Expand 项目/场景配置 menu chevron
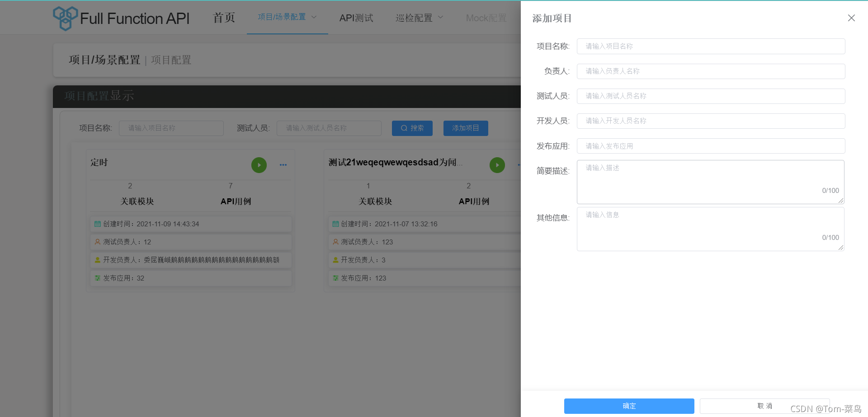Viewport: 868px width, 417px height. point(314,17)
